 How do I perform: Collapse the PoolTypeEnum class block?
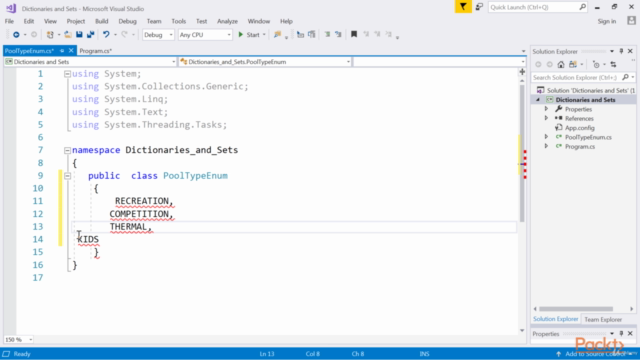(x=67, y=176)
